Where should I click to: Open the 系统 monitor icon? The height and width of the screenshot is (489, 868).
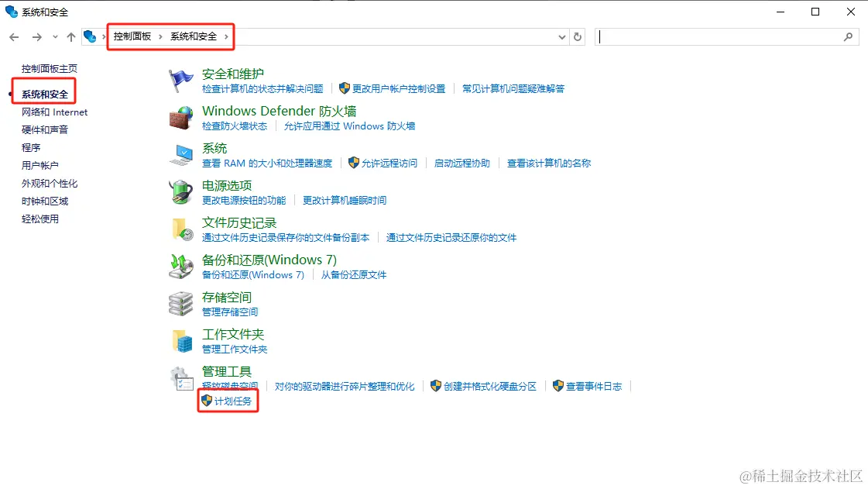click(181, 151)
